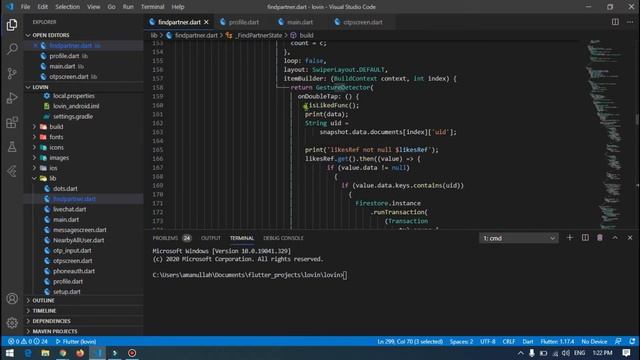Screen dimensions: 640x360
Task: Switch to the profile.dart tab
Action: point(244,22)
